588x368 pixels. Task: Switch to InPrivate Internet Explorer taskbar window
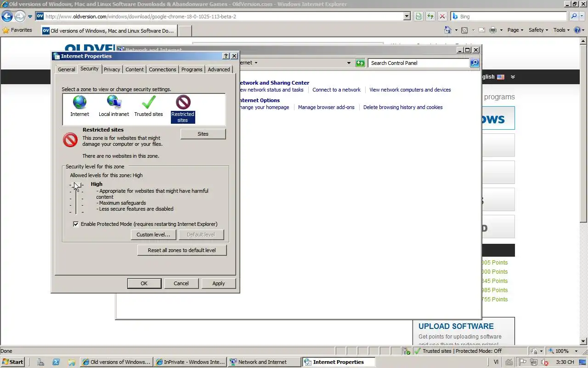[x=190, y=362]
